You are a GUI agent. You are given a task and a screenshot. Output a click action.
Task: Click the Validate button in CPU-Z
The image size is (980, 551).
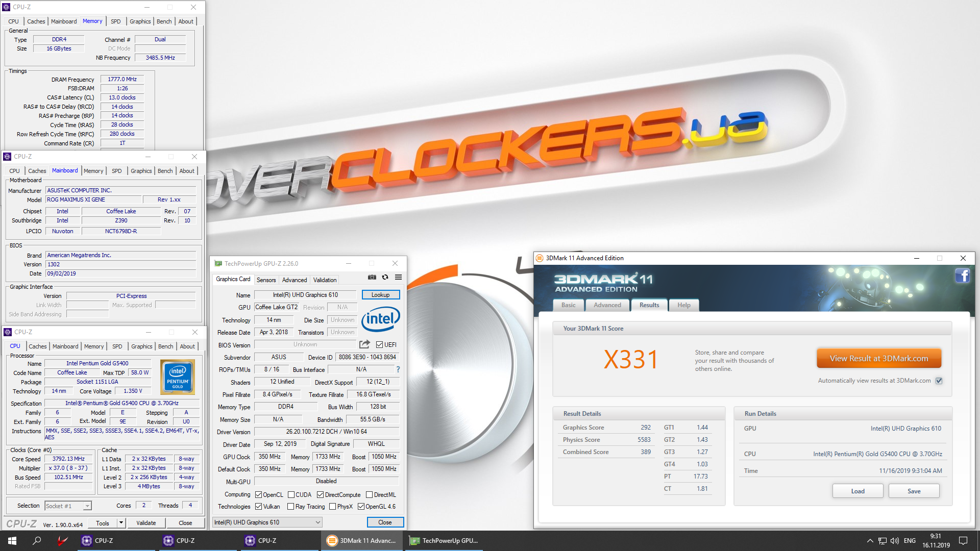click(146, 523)
